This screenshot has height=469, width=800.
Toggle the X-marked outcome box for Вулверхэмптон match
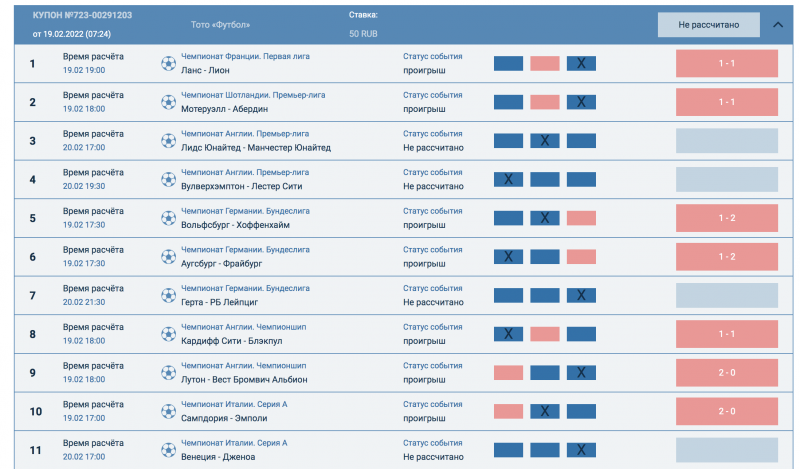[508, 179]
